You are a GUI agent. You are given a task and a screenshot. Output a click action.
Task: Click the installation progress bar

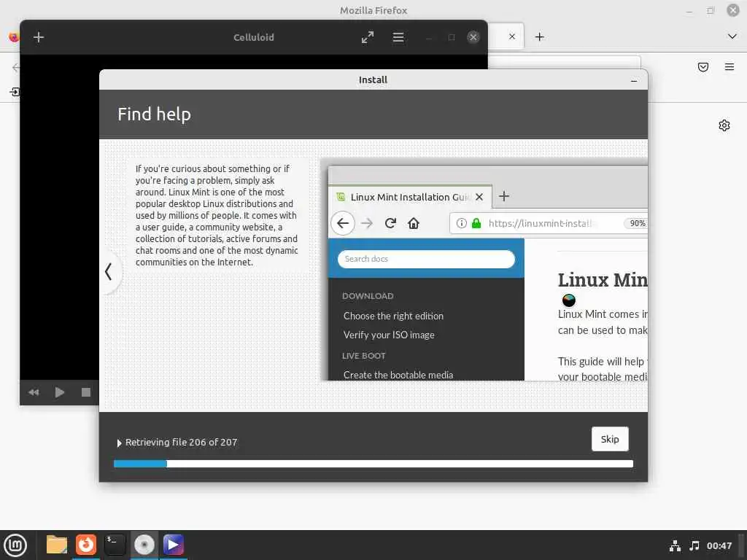click(x=373, y=464)
